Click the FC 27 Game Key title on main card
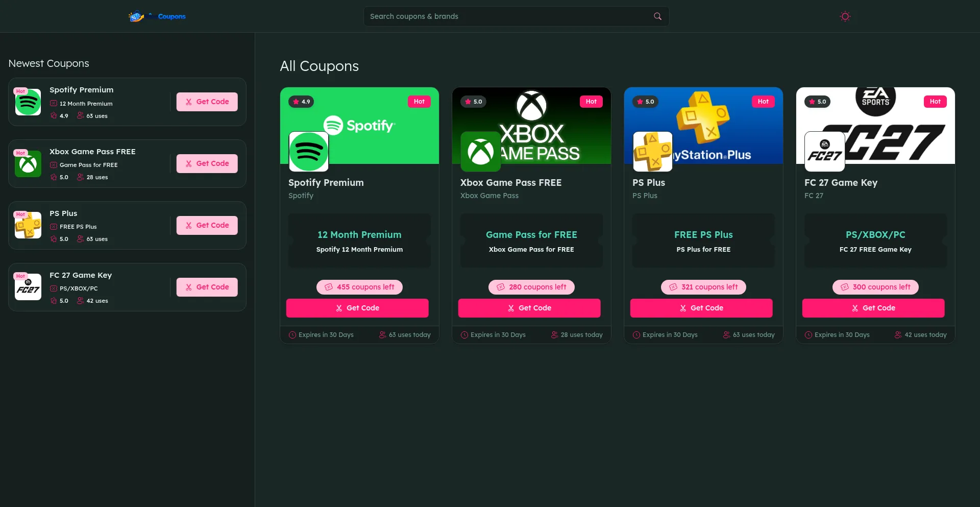 [841, 183]
